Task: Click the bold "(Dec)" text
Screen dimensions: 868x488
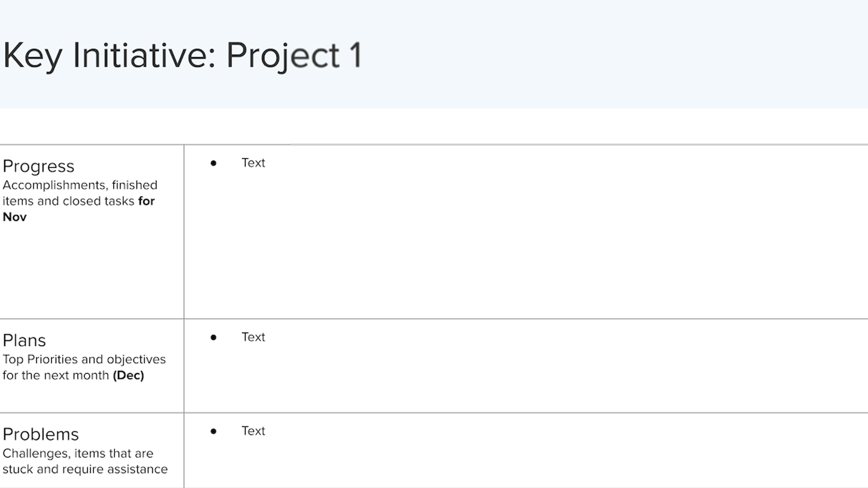Action: click(x=128, y=375)
